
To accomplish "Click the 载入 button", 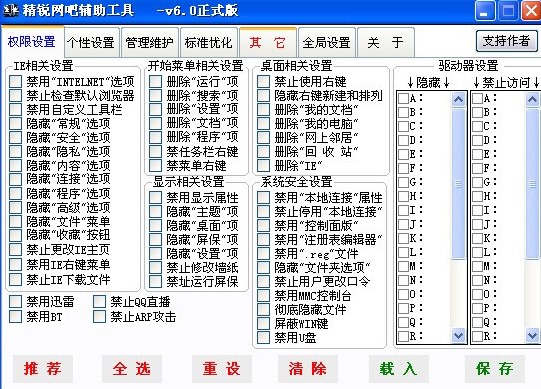I will pos(399,369).
